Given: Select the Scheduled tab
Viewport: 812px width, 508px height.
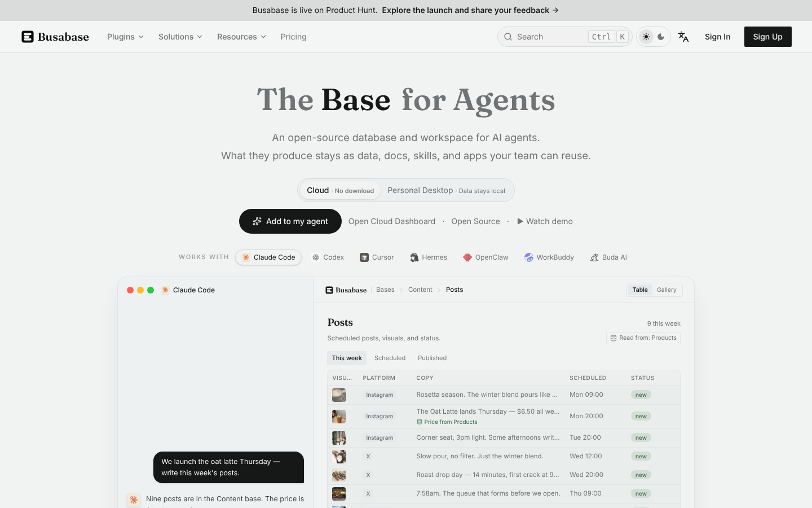Looking at the screenshot, I should [390, 358].
